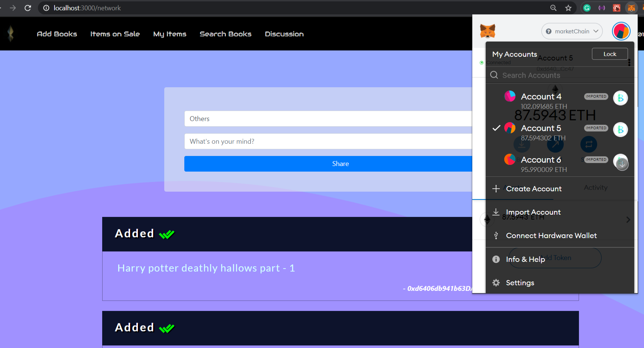The width and height of the screenshot is (644, 348).
Task: Open Search Books page
Action: point(226,34)
